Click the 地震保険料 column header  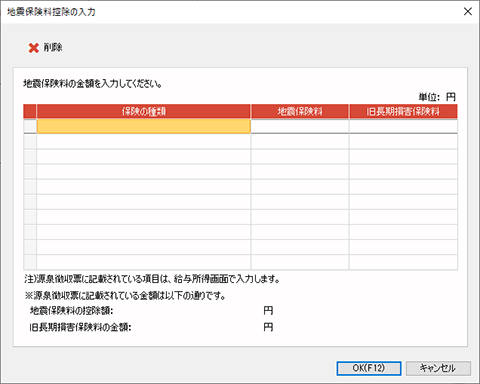tap(300, 112)
